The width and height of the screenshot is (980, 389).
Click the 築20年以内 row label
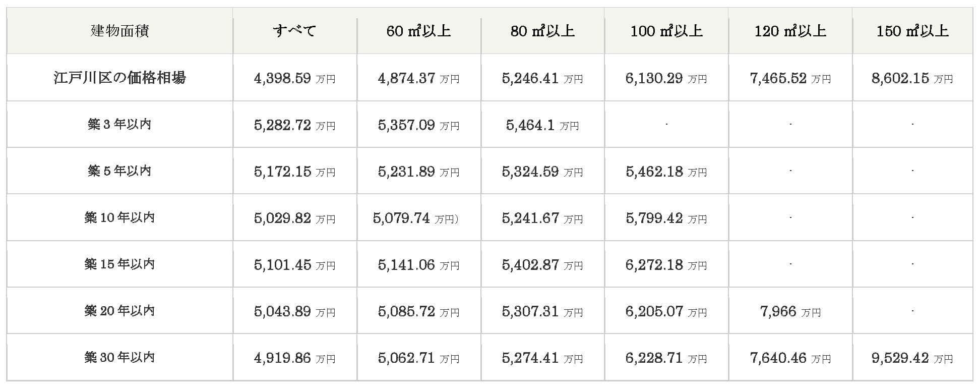coord(120,310)
